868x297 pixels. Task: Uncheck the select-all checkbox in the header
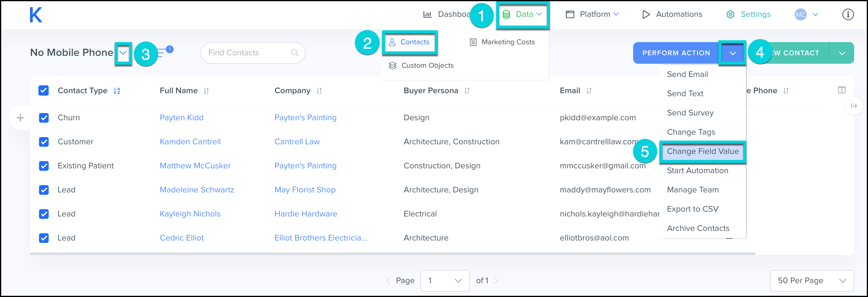coord(44,90)
